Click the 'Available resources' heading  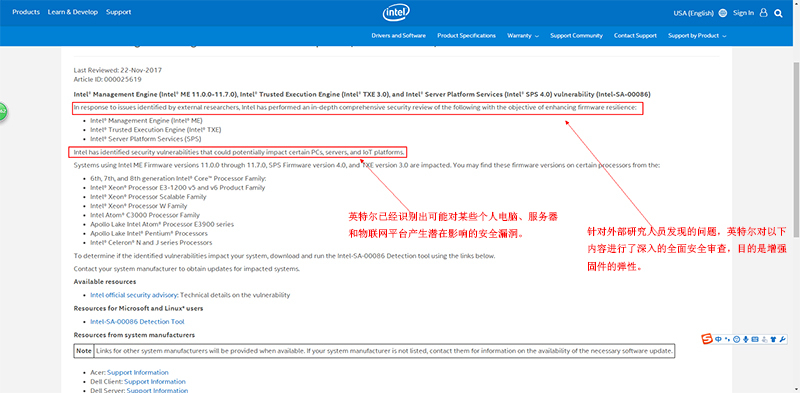point(105,282)
